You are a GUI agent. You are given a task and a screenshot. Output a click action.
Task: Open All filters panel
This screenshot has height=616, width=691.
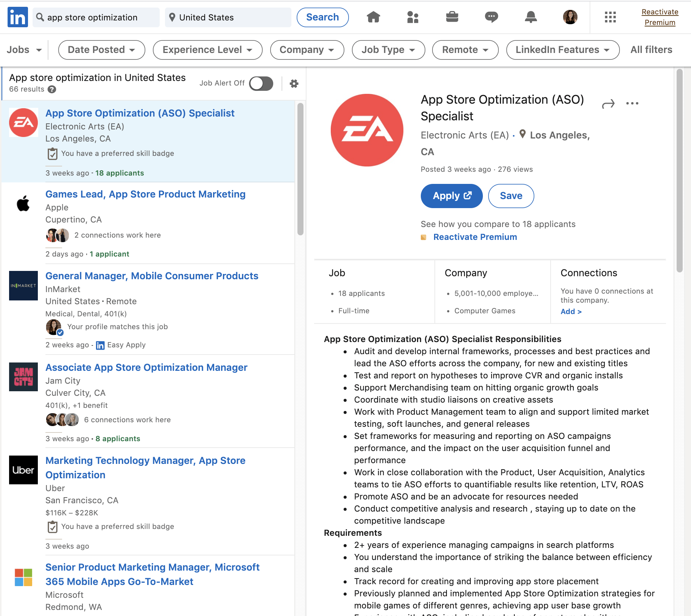[651, 50]
